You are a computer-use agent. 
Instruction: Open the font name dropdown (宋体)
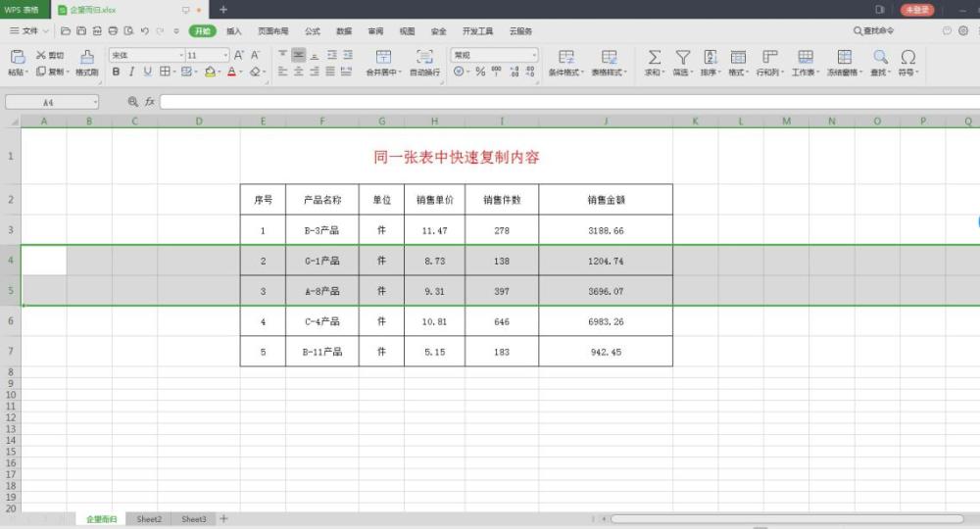point(181,55)
